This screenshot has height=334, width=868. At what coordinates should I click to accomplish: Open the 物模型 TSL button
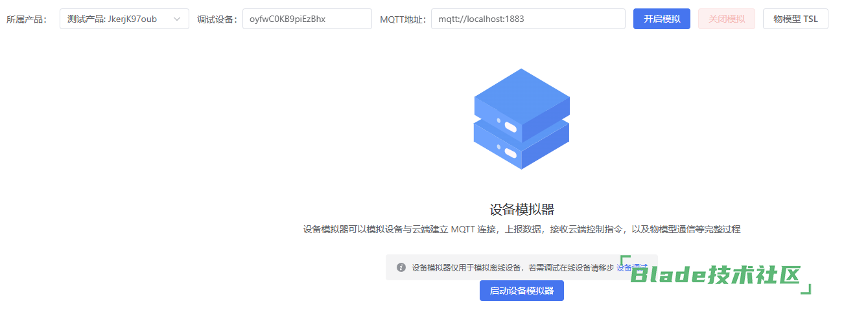(x=795, y=19)
